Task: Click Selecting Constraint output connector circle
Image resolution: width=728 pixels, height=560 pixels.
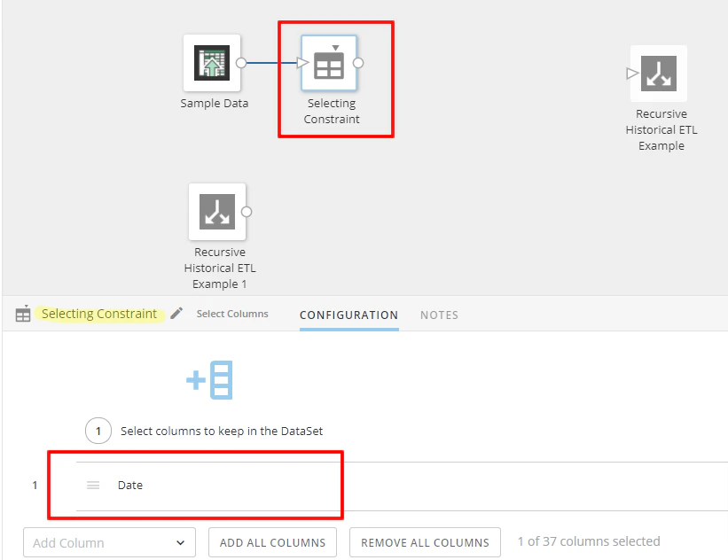Action: 358,63
